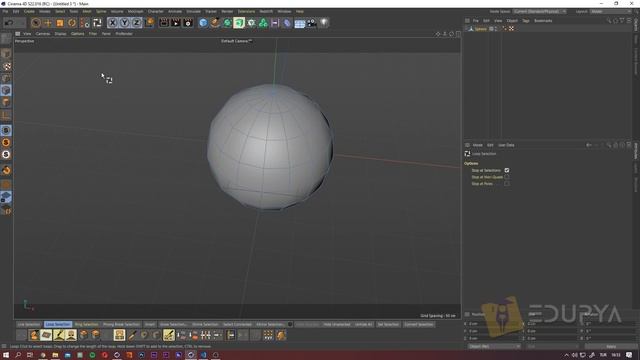The width and height of the screenshot is (640, 360).
Task: Open Attribute Manager Mode menu
Action: [477, 145]
